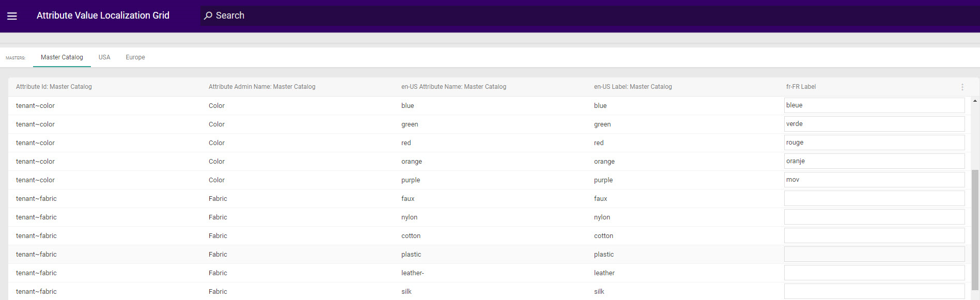
Task: Open the hamburger navigation menu
Action: pyautogui.click(x=12, y=16)
